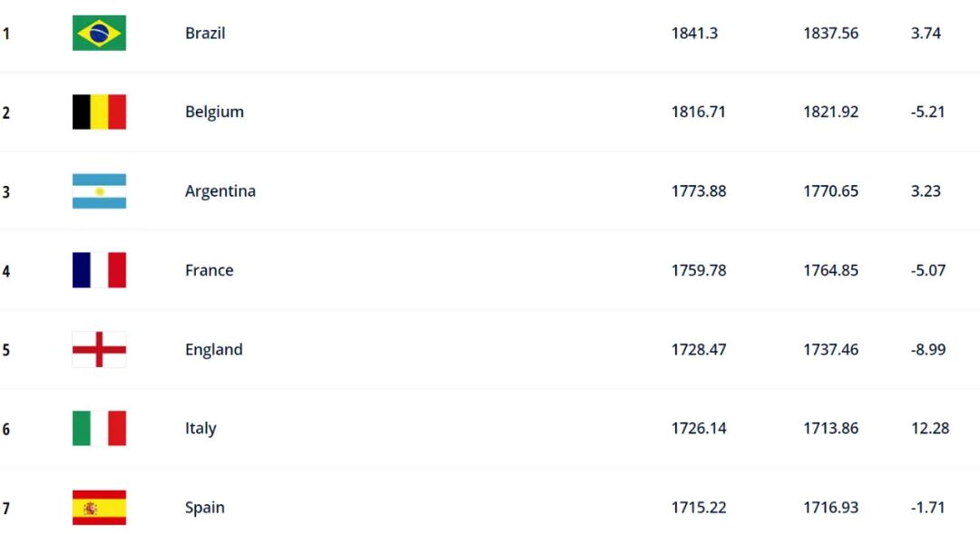
Task: Click the Brazil flag icon
Action: (x=100, y=34)
